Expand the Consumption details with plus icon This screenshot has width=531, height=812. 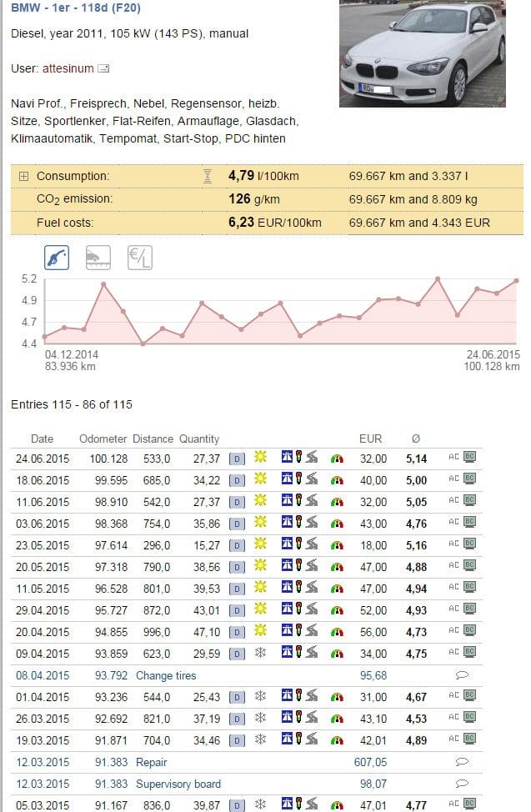pyautogui.click(x=23, y=177)
